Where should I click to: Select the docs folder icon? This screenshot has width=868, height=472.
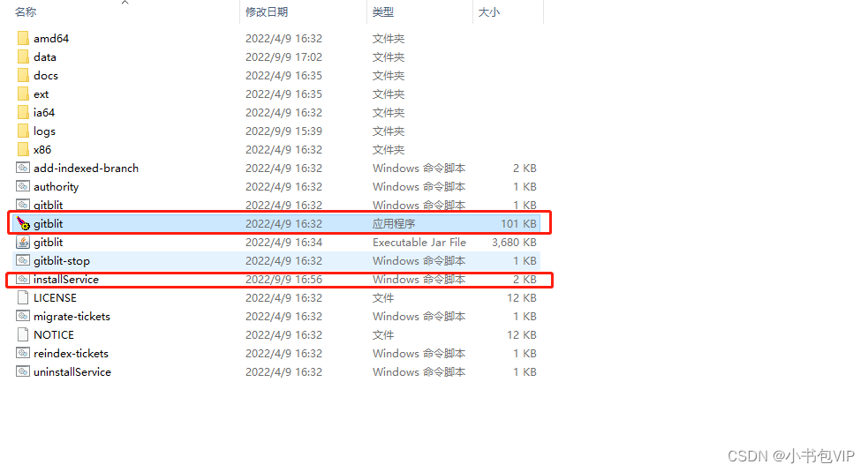pos(23,75)
